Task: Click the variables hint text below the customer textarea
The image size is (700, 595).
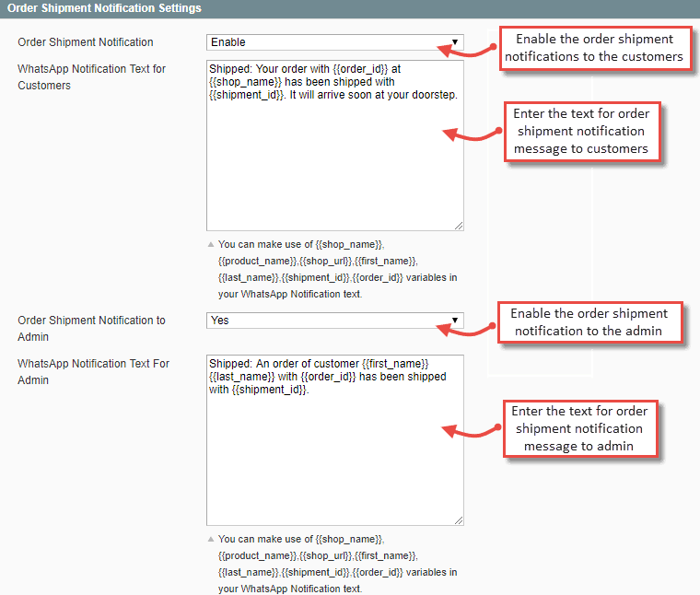Action: pos(337,269)
